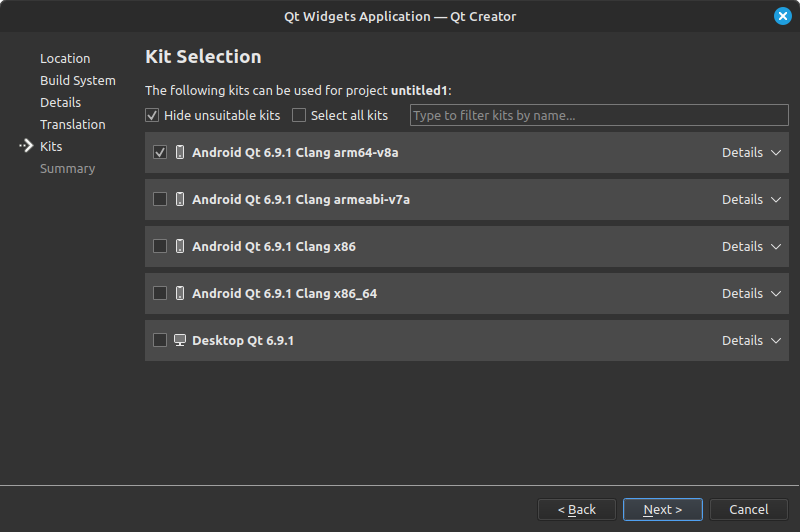This screenshot has height=532, width=800.
Task: Go to the Location wizard step
Action: [x=65, y=59]
